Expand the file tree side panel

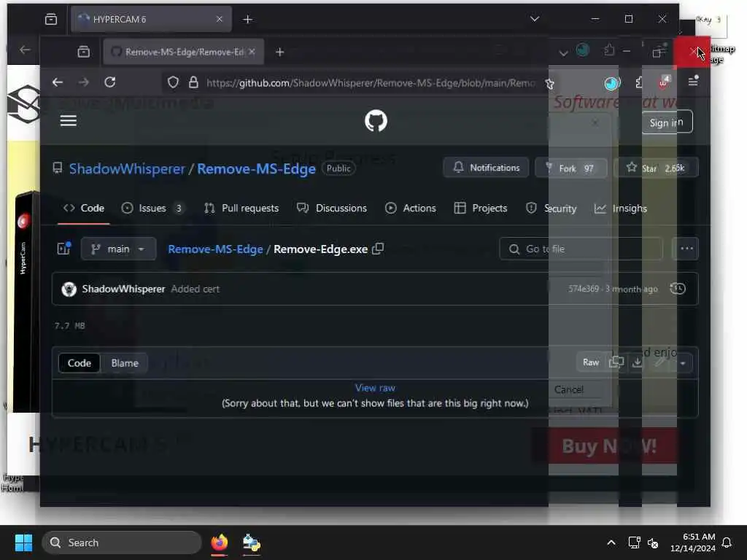click(64, 248)
